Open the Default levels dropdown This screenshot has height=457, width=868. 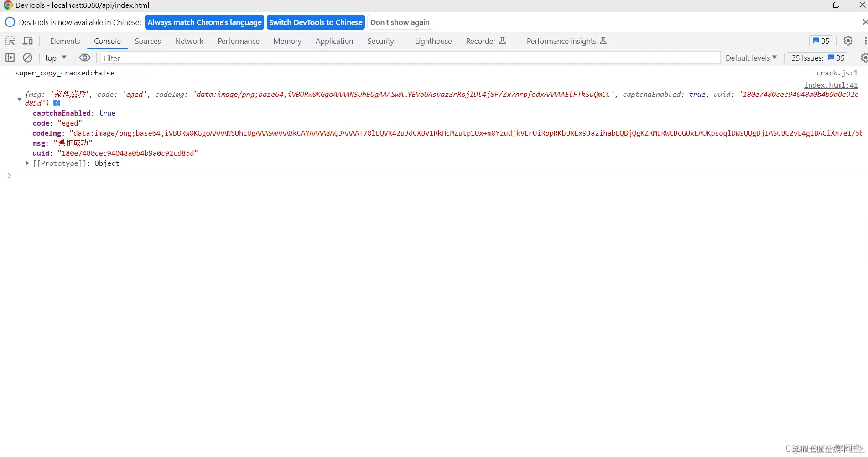(x=751, y=58)
